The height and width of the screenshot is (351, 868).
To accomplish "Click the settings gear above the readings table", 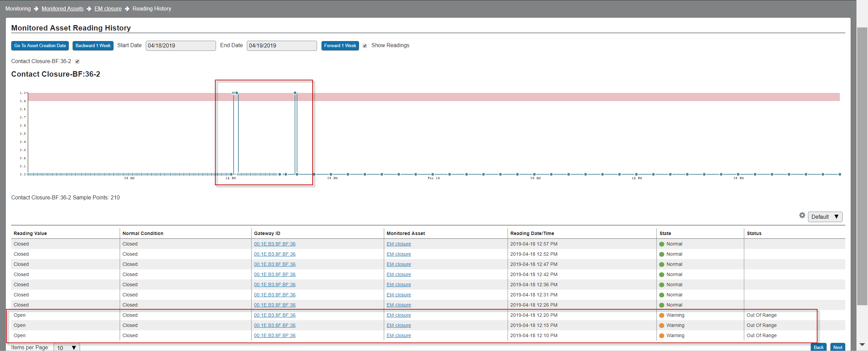I will point(802,215).
